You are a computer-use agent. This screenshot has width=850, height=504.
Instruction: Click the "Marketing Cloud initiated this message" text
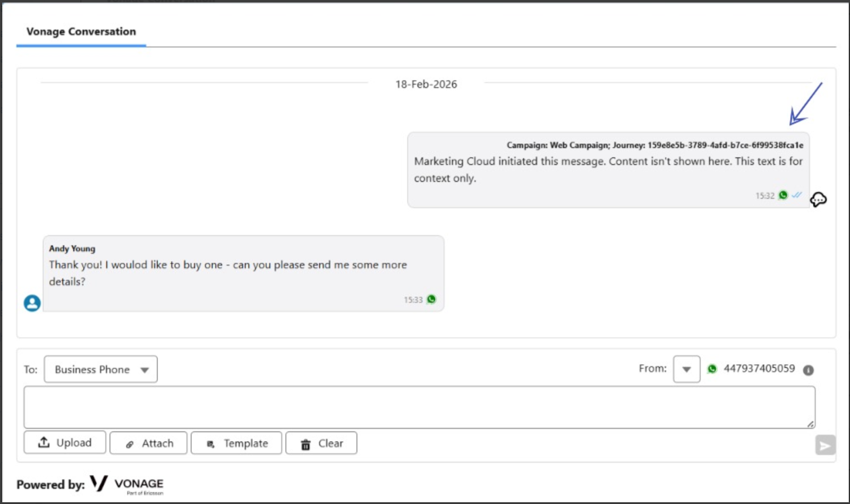[x=608, y=169]
